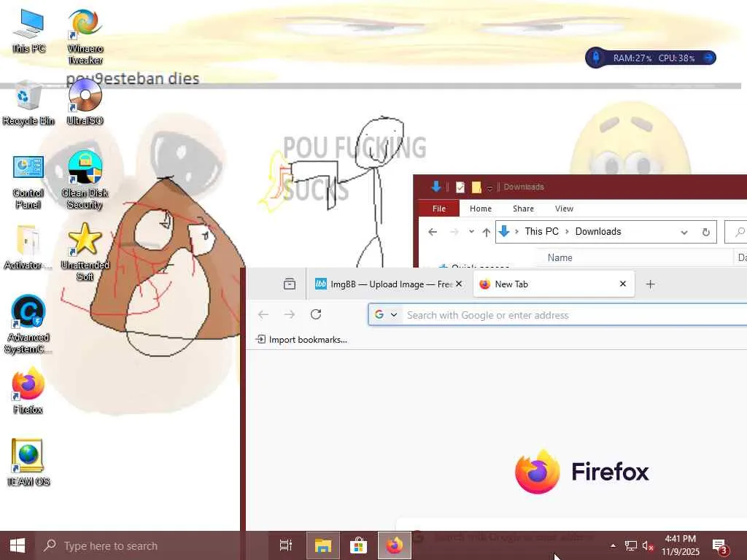The height and width of the screenshot is (560, 747).
Task: Open Microsoft Store from the taskbar
Action: [x=358, y=545]
